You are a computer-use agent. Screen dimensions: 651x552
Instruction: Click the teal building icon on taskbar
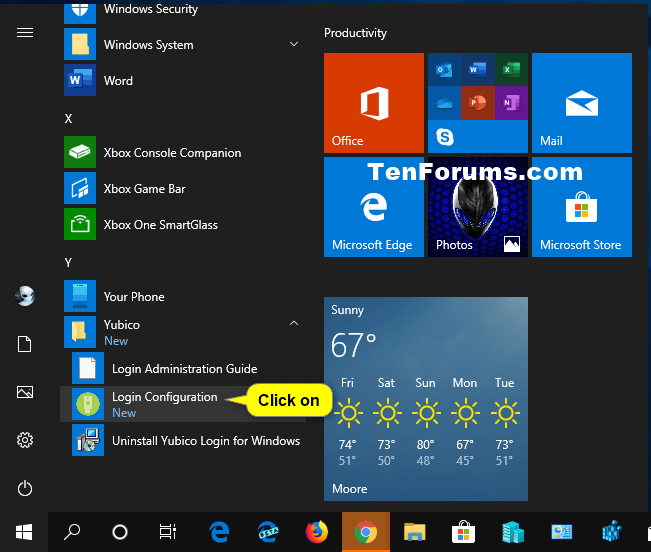coord(513,532)
